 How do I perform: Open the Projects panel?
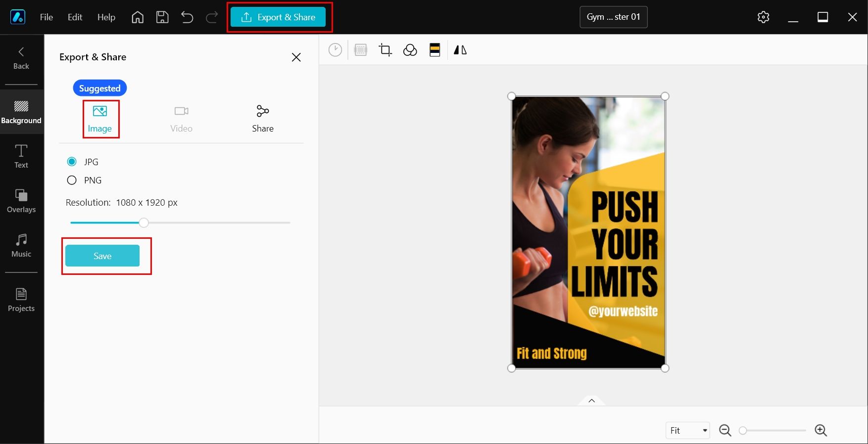(21, 300)
